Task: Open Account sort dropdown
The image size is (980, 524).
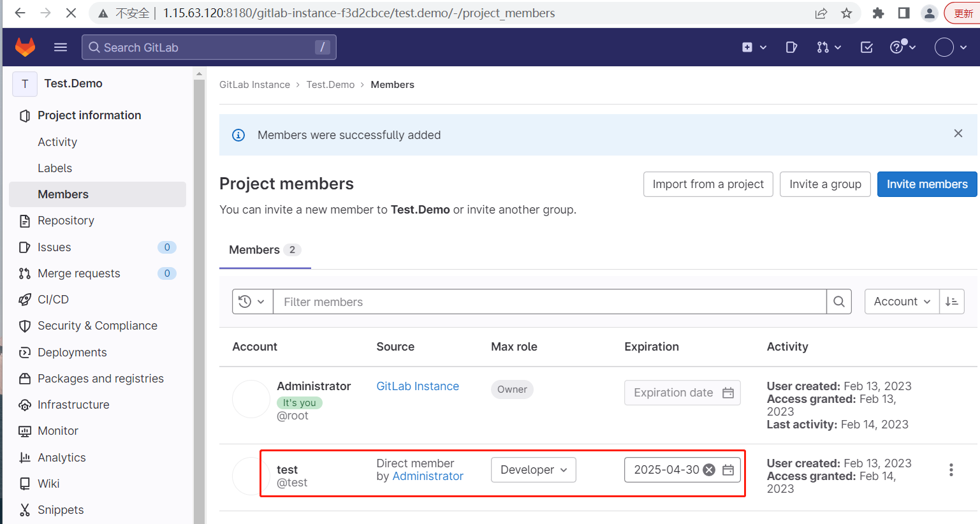Action: (902, 302)
